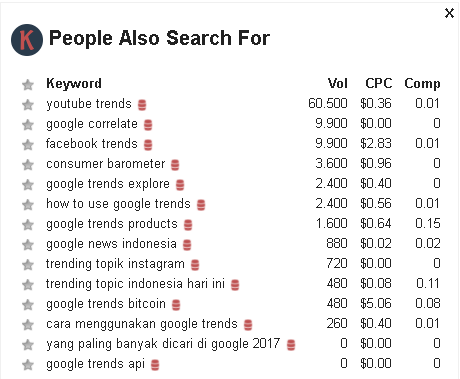Click the database icon beside 'yang paling banyak dicari di google 2017'

(x=291, y=345)
